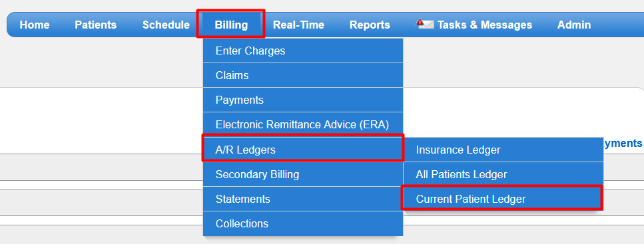Viewport: 644px width, 244px height.
Task: Open Current Patient Ledger
Action: tap(503, 199)
